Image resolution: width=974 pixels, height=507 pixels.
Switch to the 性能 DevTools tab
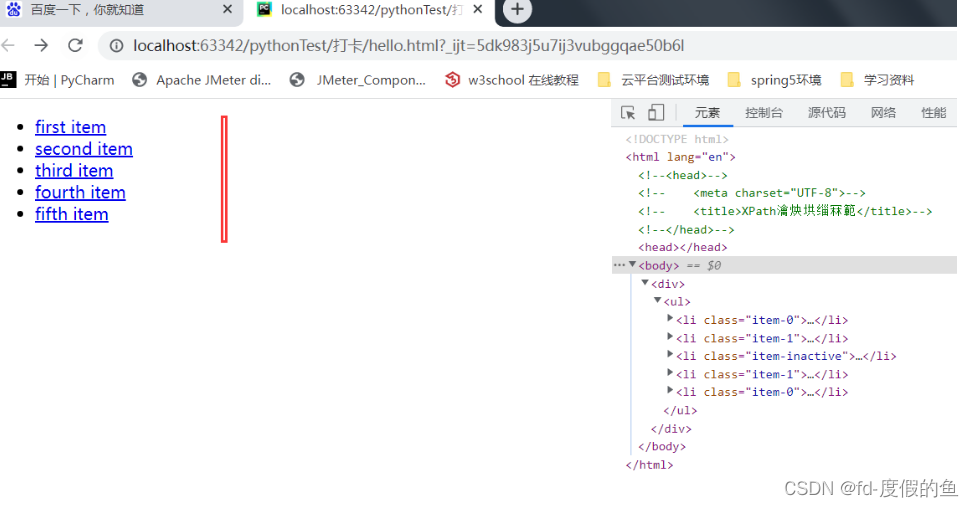[x=933, y=112]
